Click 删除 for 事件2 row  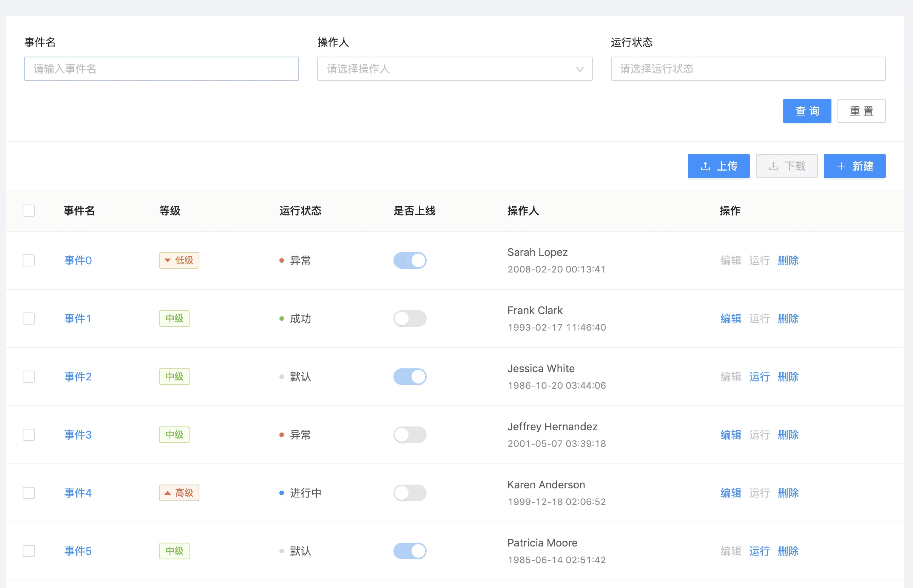[x=788, y=377]
